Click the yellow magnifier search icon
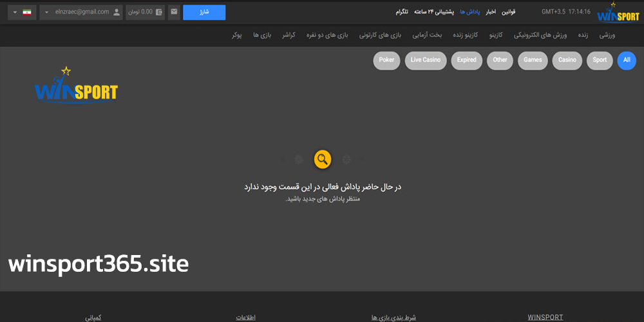 click(x=323, y=158)
